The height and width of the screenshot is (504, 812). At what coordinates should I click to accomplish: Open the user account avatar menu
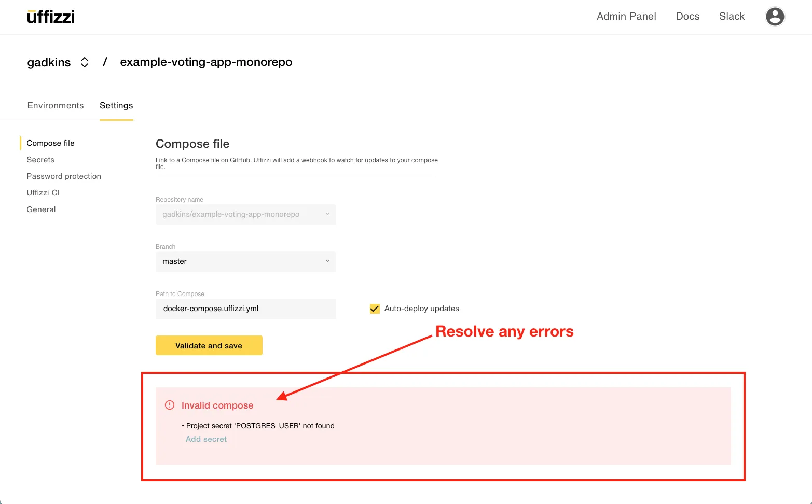tap(775, 17)
